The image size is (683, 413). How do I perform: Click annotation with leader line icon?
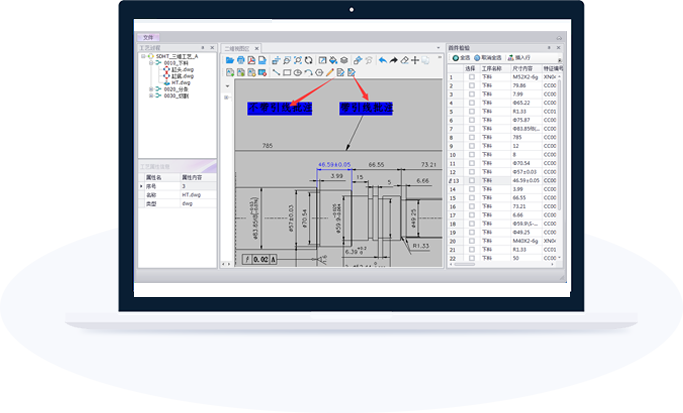click(x=352, y=72)
